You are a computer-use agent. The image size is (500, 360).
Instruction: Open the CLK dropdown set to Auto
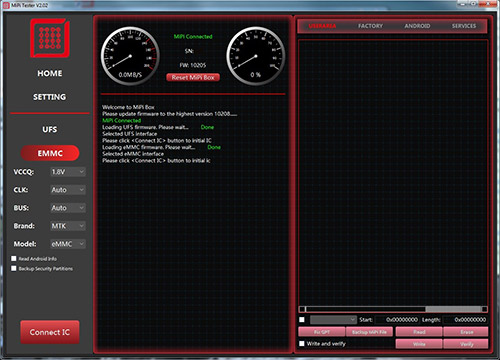pyautogui.click(x=68, y=190)
